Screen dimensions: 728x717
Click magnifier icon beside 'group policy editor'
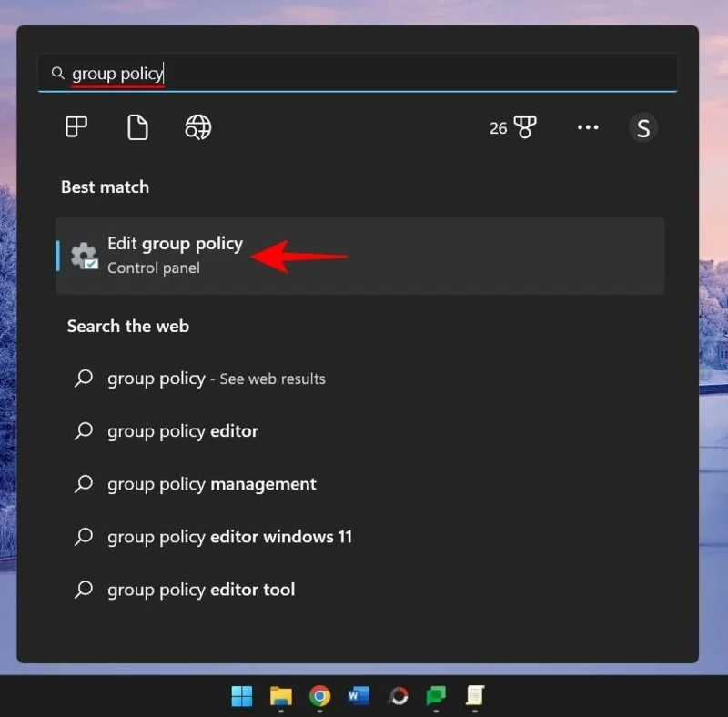(x=84, y=431)
